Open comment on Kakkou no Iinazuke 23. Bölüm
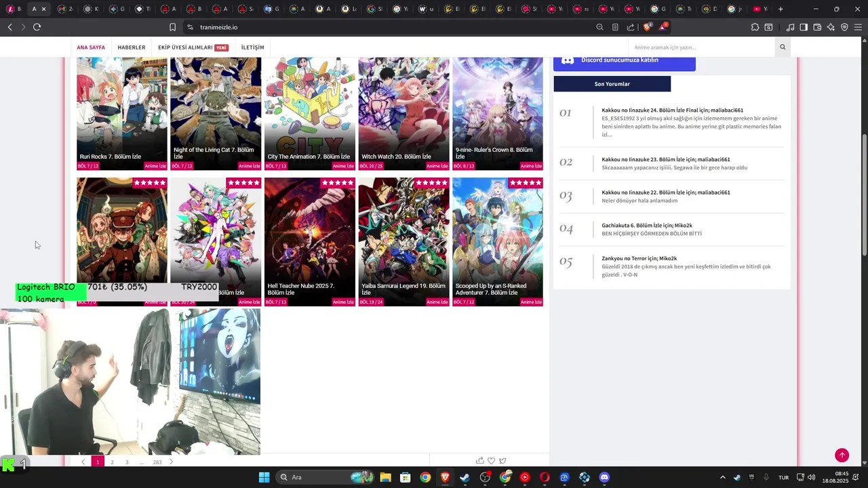868x488 pixels. (x=666, y=159)
